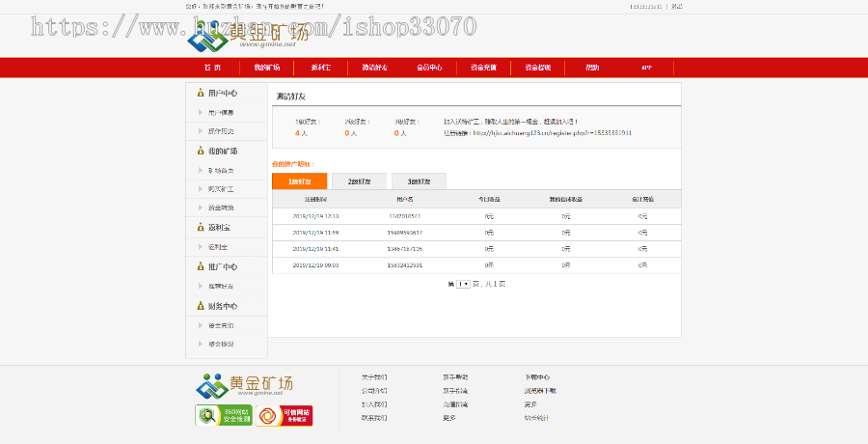
Task: Open 资金充值 in the red navigation bar
Action: [x=483, y=68]
